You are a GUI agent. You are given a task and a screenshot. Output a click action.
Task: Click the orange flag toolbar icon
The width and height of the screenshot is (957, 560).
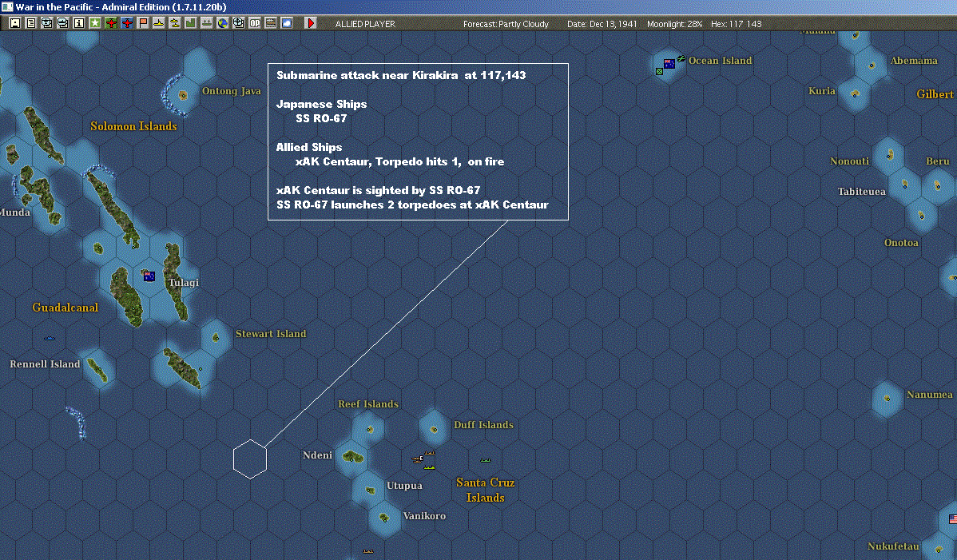(143, 23)
